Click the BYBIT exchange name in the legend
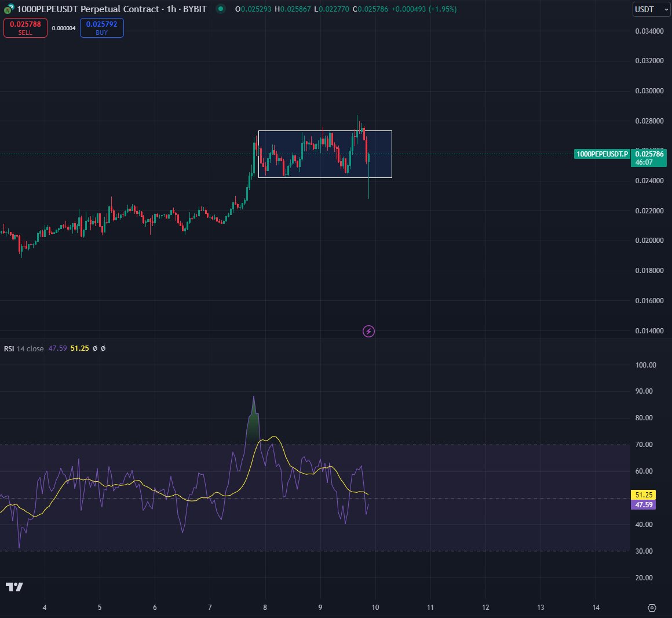This screenshot has height=618, width=672. tap(194, 9)
